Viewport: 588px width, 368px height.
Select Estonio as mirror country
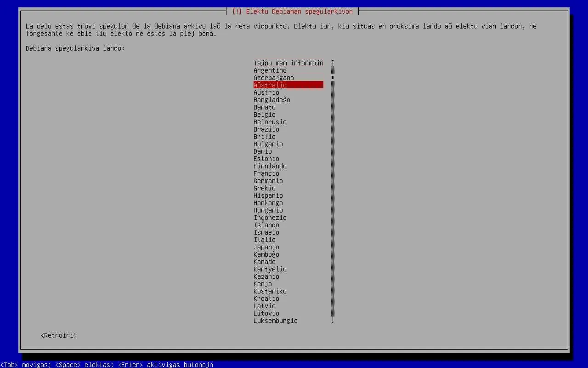click(266, 159)
